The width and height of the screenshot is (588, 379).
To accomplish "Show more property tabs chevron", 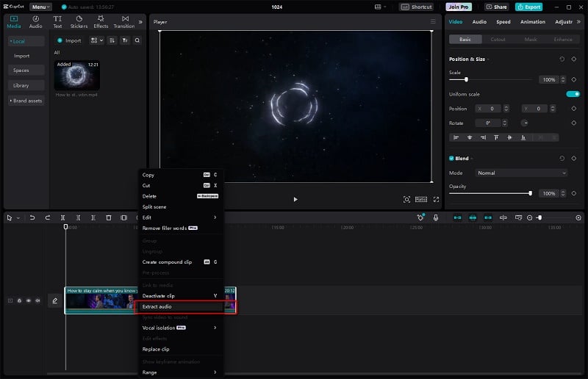I will coord(578,22).
